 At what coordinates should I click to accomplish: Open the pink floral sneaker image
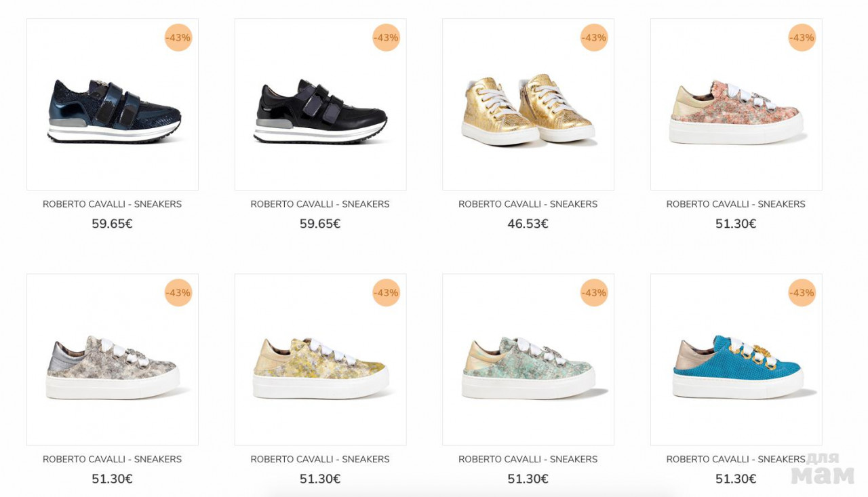click(736, 112)
